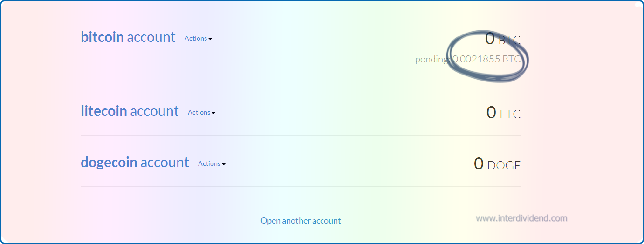Viewport: 644px width, 244px height.
Task: Click the caret arrow beside dogecoin Actions
Action: pos(224,164)
